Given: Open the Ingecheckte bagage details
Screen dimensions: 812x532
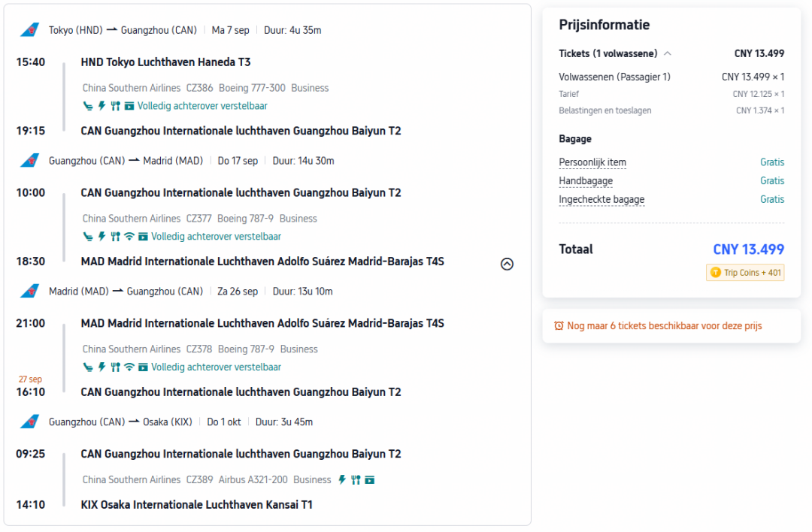Looking at the screenshot, I should click(x=601, y=199).
